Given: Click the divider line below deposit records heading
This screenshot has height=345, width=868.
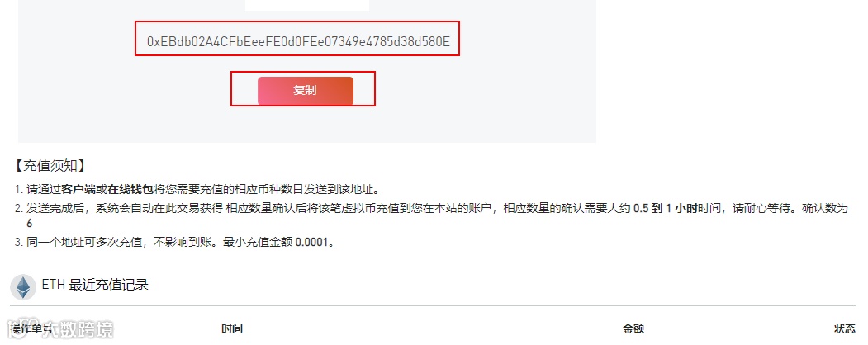Looking at the screenshot, I should [x=433, y=305].
